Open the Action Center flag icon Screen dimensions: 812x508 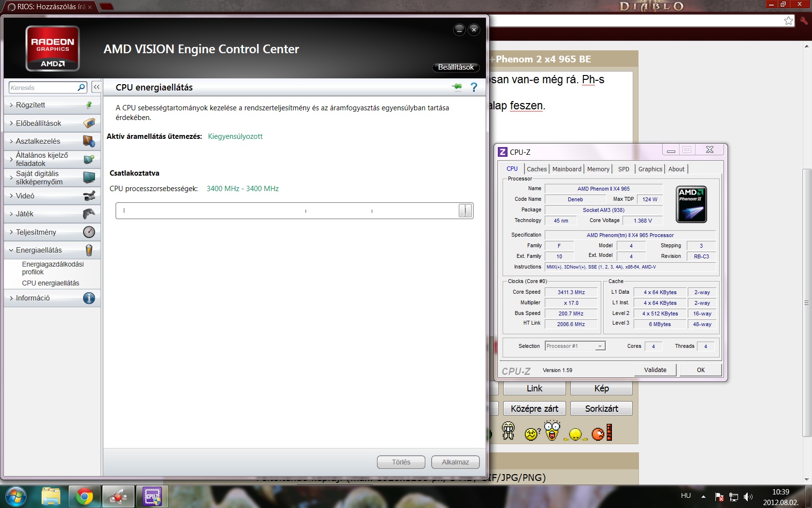pyautogui.click(x=719, y=497)
